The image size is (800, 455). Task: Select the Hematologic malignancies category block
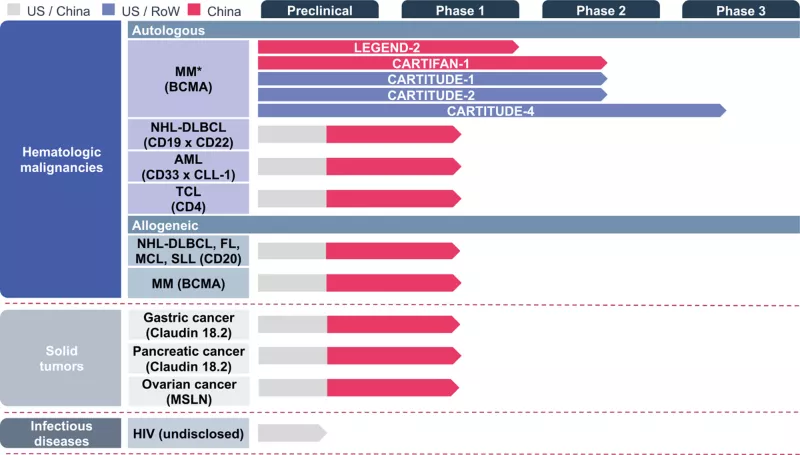61,159
